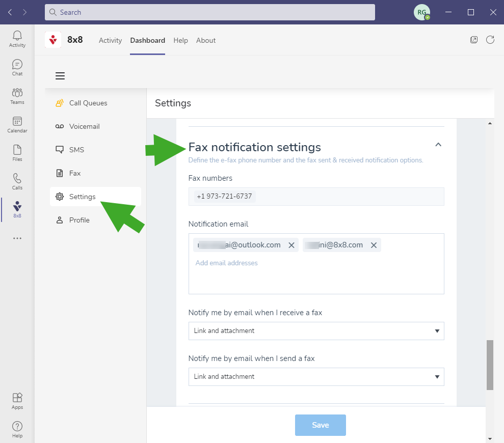Toggle the hamburger menu above the navigation
Screen dimensions: 504x443
[x=60, y=76]
